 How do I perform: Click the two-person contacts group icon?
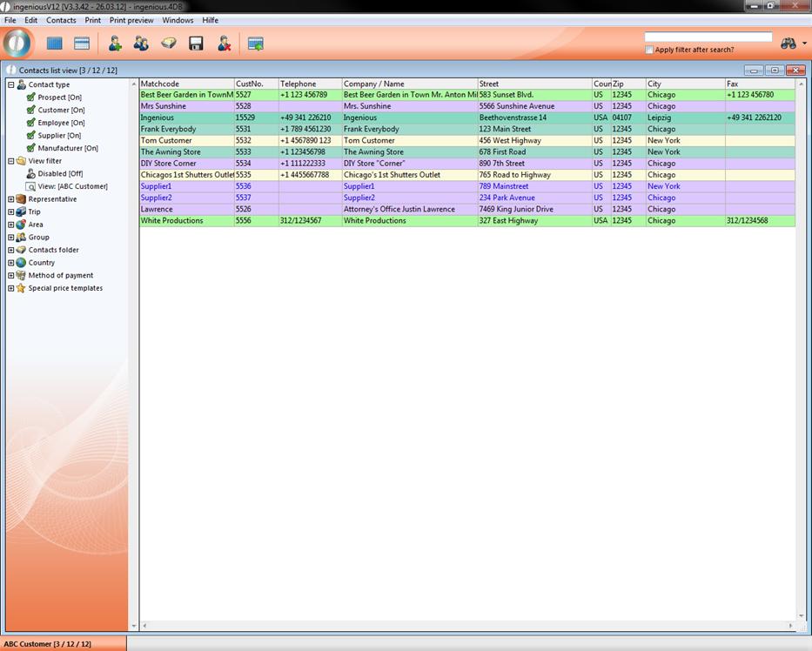[141, 44]
